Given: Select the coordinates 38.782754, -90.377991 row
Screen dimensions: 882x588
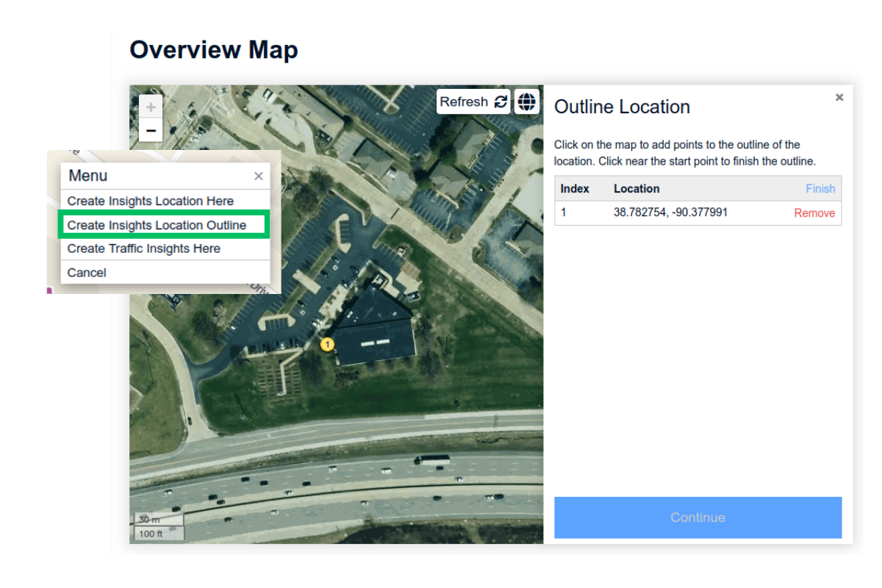Looking at the screenshot, I should coord(670,212).
